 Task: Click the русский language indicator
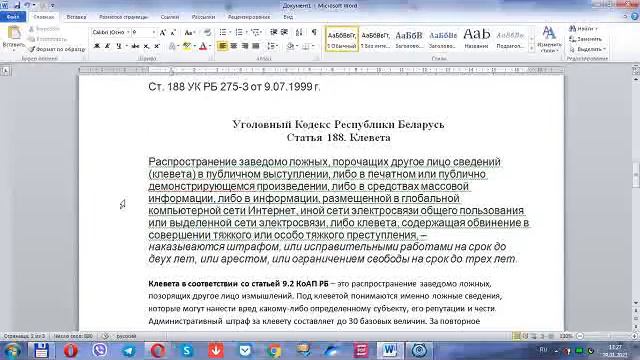point(127,336)
